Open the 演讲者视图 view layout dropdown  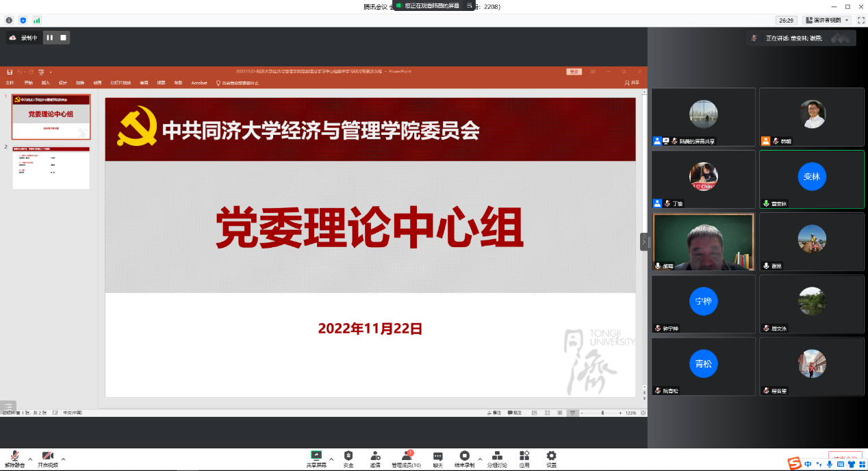coord(828,21)
